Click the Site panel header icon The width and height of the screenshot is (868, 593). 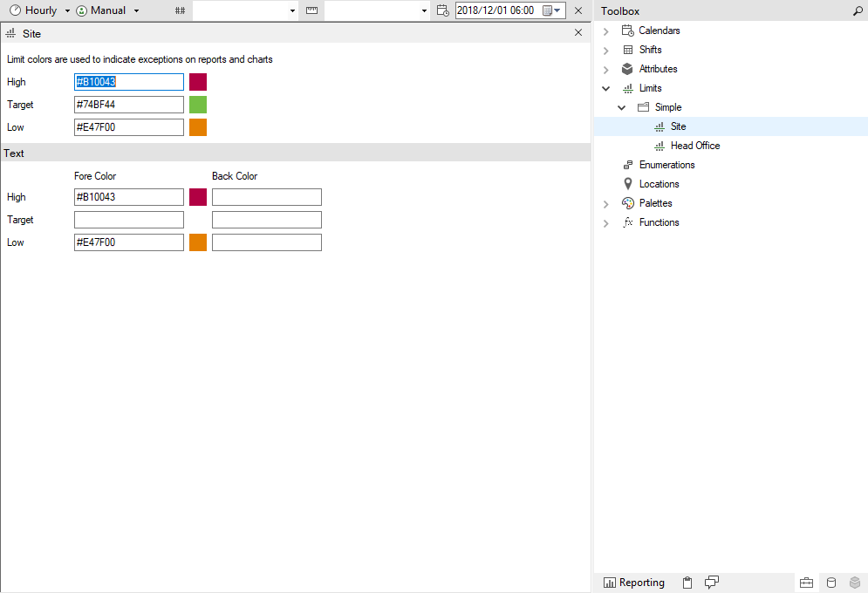[x=10, y=33]
